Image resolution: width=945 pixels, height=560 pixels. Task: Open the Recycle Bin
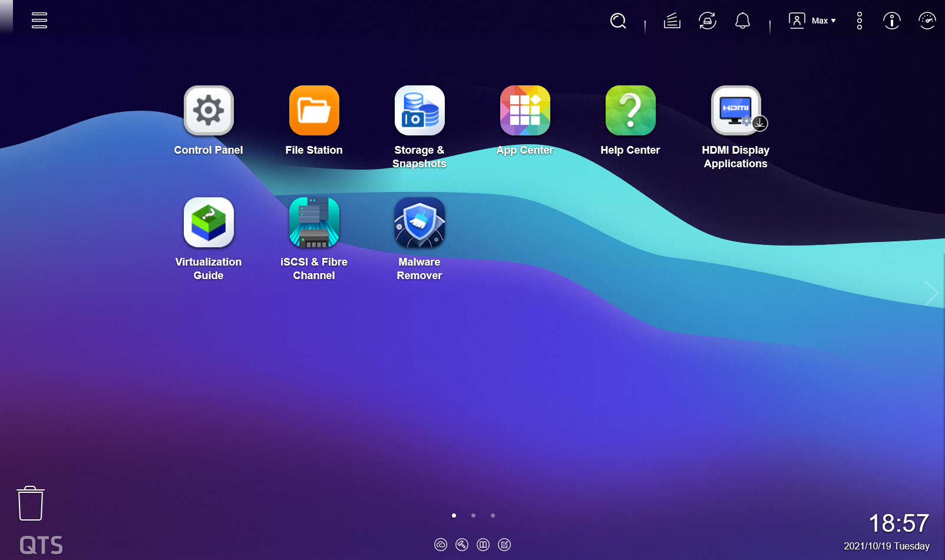pyautogui.click(x=31, y=503)
